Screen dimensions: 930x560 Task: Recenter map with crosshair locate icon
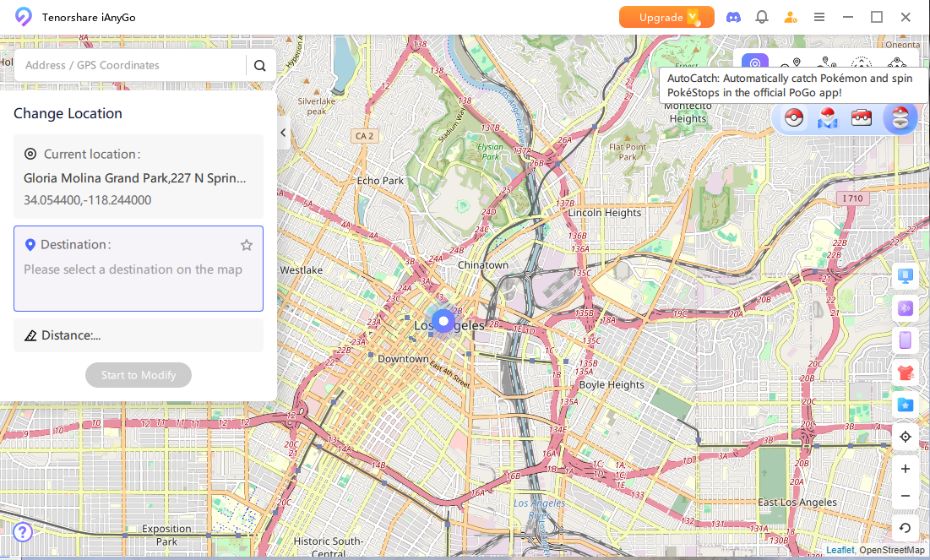[x=906, y=437]
